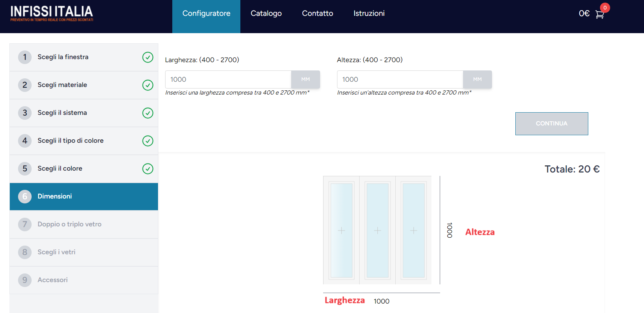
Task: Click green checkmark beside Scegli il tipo di colore
Action: pyautogui.click(x=147, y=141)
